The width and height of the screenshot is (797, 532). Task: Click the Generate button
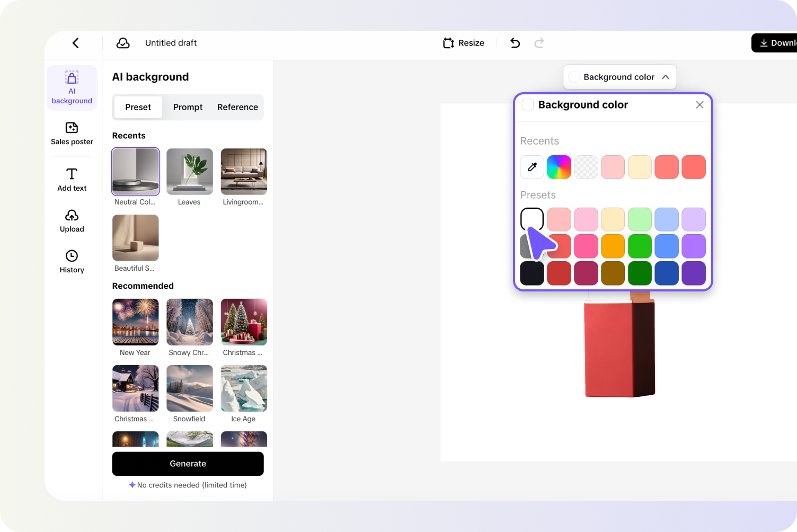pos(188,464)
